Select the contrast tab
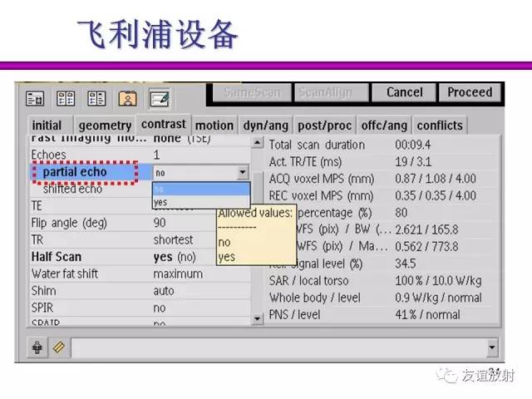The height and width of the screenshot is (399, 532). [x=164, y=124]
